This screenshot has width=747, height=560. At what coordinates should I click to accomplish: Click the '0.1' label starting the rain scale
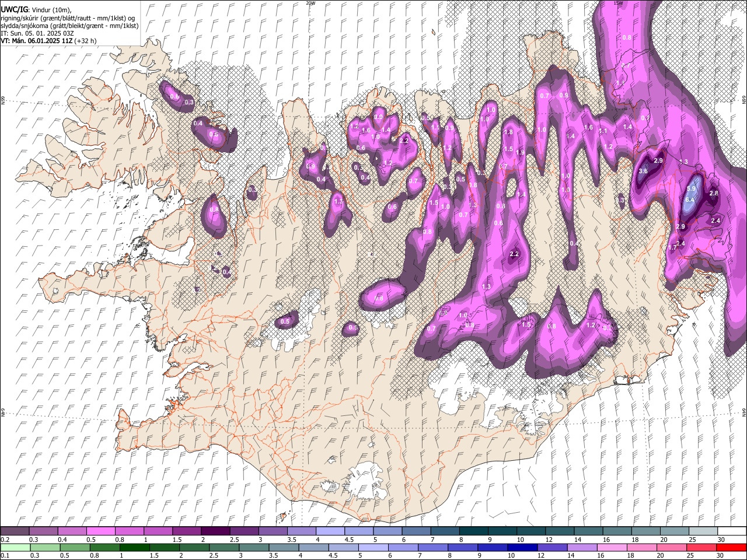coord(5,556)
